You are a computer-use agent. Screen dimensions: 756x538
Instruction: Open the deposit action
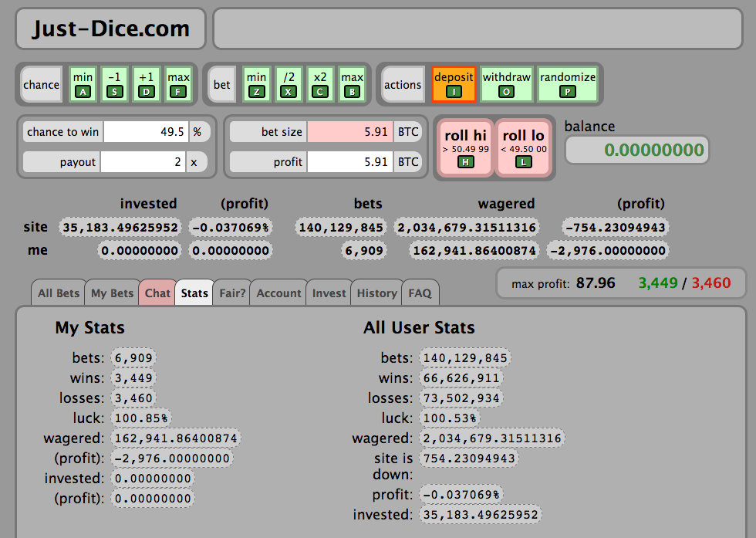[x=454, y=84]
